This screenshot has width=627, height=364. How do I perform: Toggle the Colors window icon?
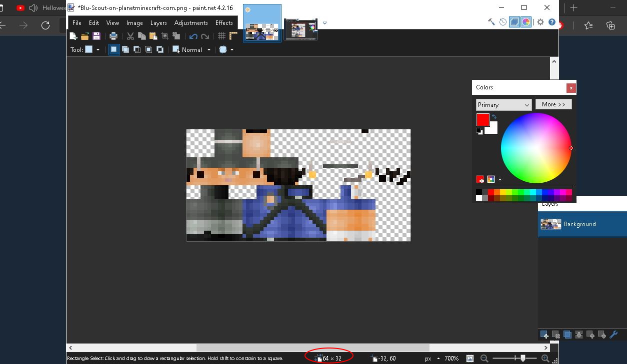526,22
